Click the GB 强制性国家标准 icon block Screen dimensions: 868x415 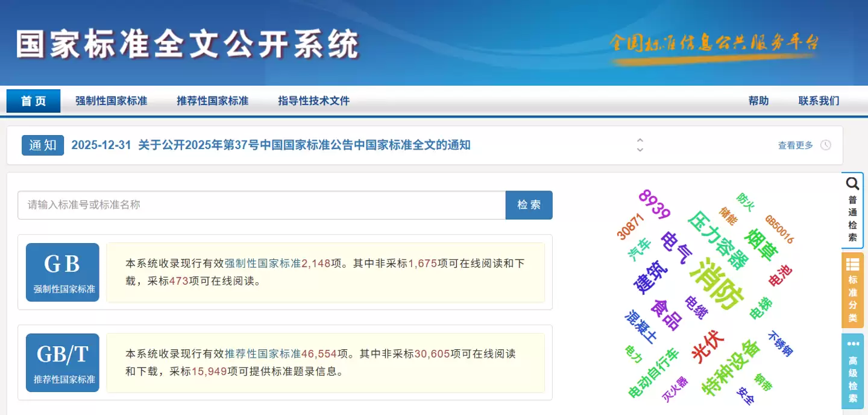tap(62, 272)
